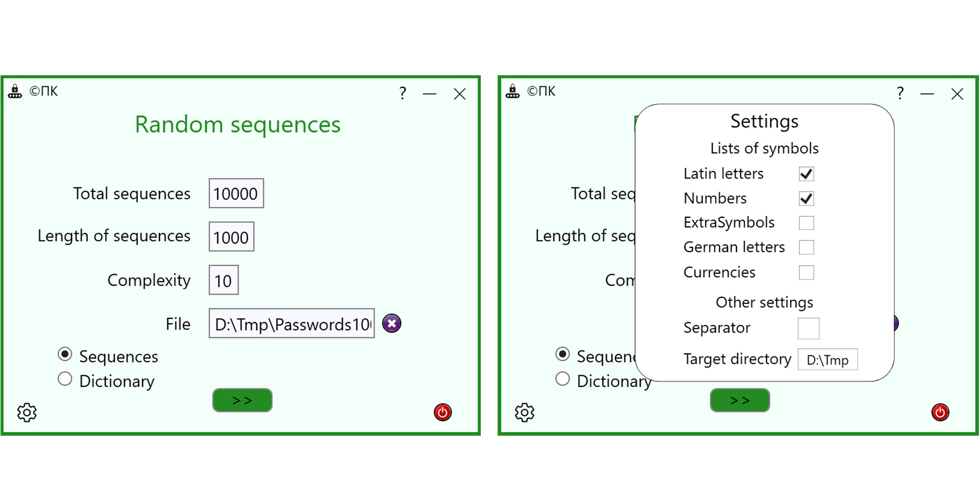The height and width of the screenshot is (492, 980).
Task: Click the power off icon to exit
Action: 442,413
